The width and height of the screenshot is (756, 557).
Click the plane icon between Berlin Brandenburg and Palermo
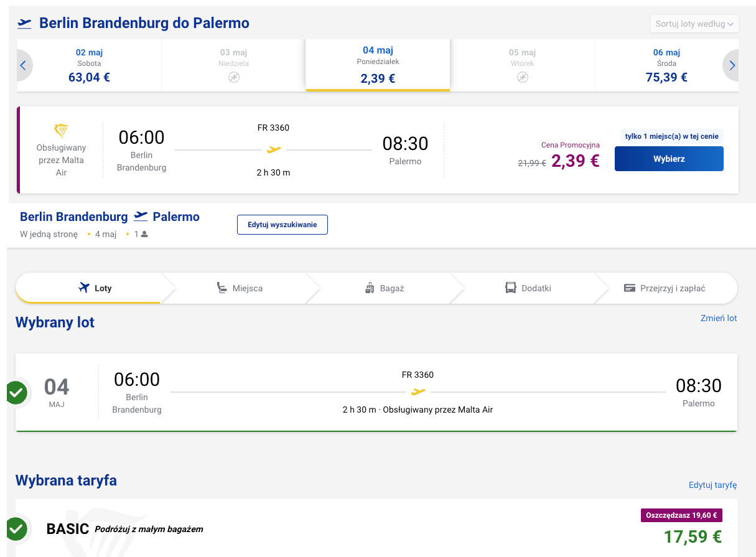coord(141,217)
